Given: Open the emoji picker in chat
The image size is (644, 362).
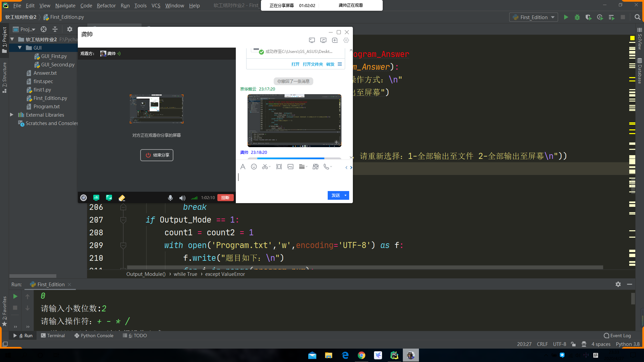Looking at the screenshot, I should tap(254, 167).
